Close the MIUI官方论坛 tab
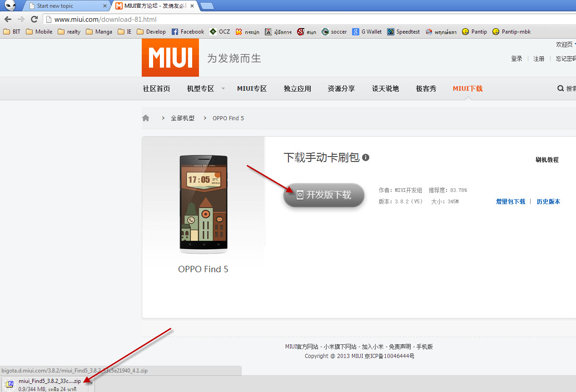 [x=193, y=6]
